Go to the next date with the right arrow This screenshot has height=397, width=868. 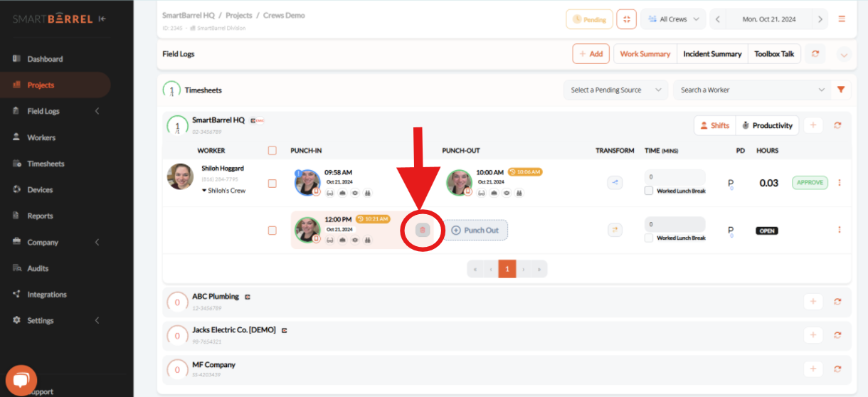(820, 19)
